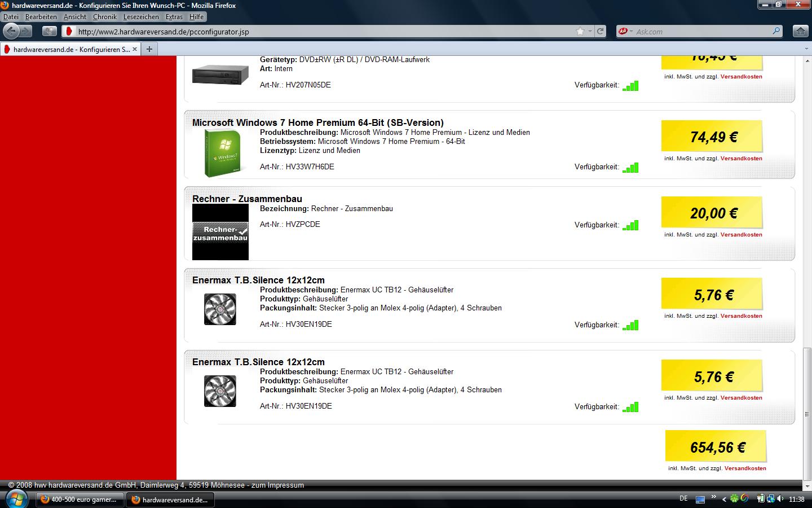812x508 pixels.
Task: Click the DE language indicator in the taskbar
Action: (x=683, y=499)
